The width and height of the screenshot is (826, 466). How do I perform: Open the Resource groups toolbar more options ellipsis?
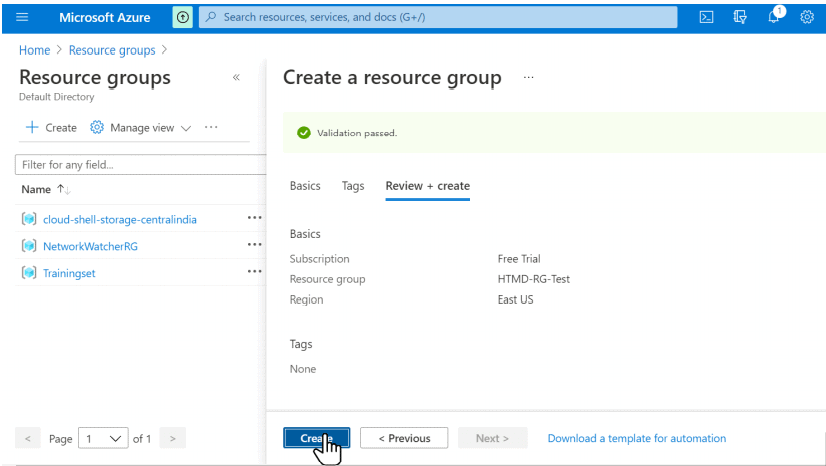(211, 127)
